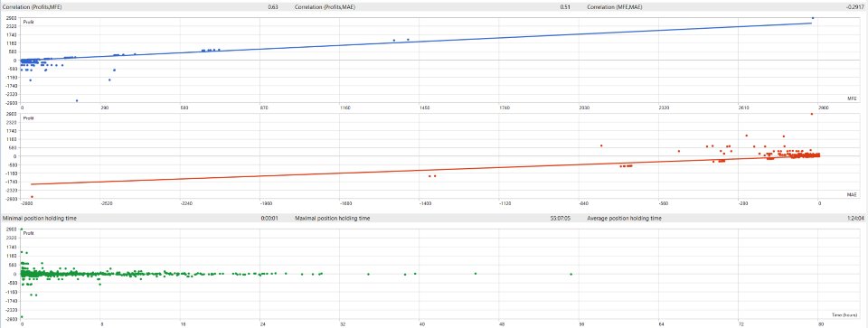Click the blue regression line in the MFE chart
The height and width of the screenshot is (328, 868).
pos(416,42)
